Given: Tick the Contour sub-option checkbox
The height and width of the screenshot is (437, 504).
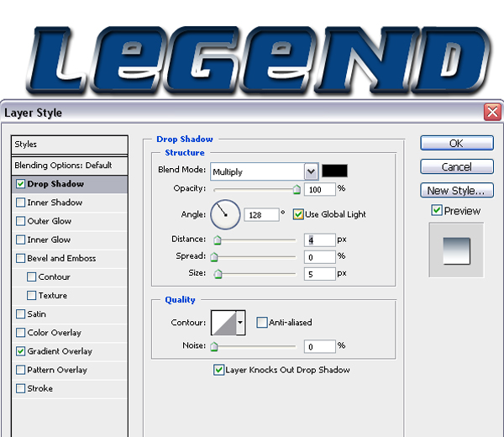Looking at the screenshot, I should (32, 276).
